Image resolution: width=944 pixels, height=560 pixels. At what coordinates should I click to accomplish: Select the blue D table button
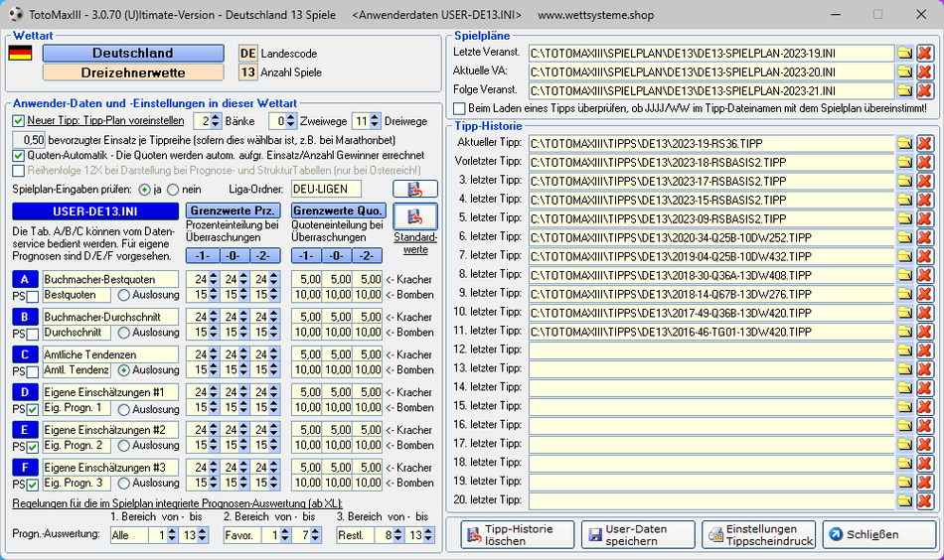coord(25,392)
